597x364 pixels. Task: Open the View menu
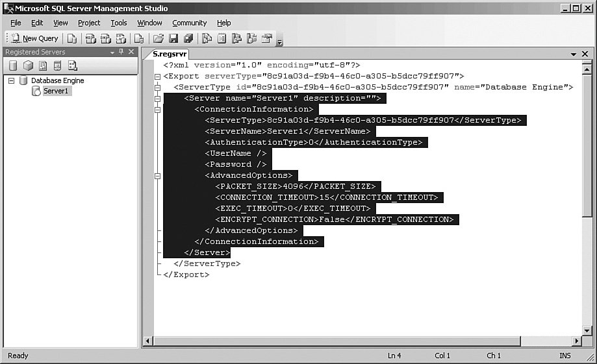click(60, 23)
